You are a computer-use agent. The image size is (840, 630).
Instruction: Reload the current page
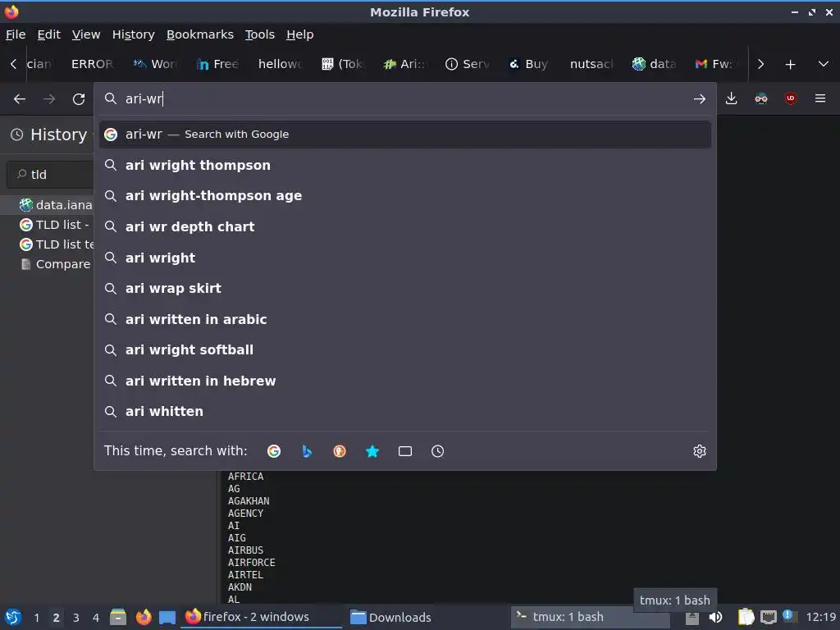pyautogui.click(x=79, y=99)
